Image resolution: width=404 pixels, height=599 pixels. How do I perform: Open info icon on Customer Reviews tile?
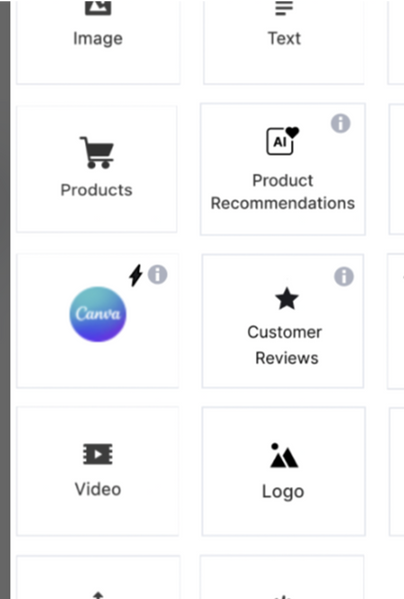click(344, 276)
